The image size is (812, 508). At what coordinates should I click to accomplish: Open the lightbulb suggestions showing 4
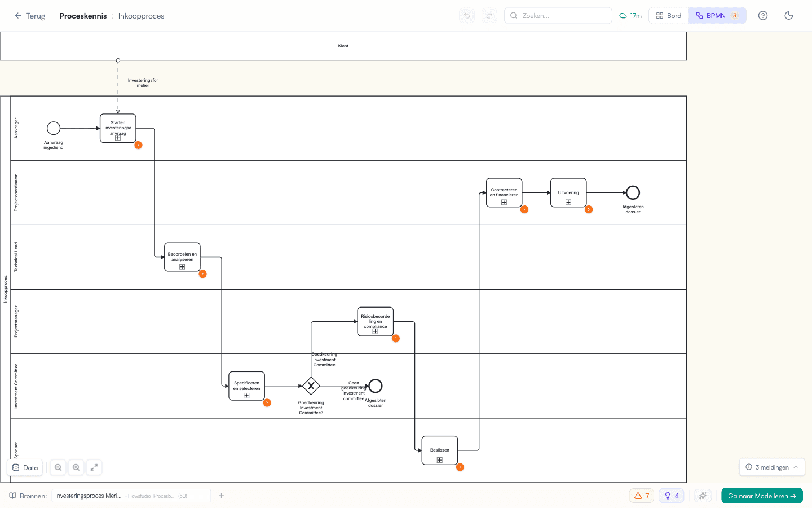[671, 495]
